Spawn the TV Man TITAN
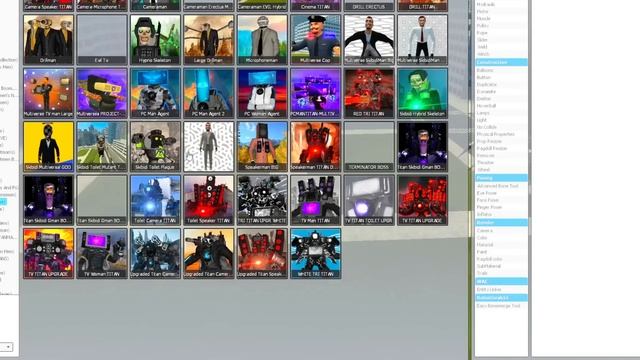This screenshot has width=640, height=360. (x=316, y=200)
